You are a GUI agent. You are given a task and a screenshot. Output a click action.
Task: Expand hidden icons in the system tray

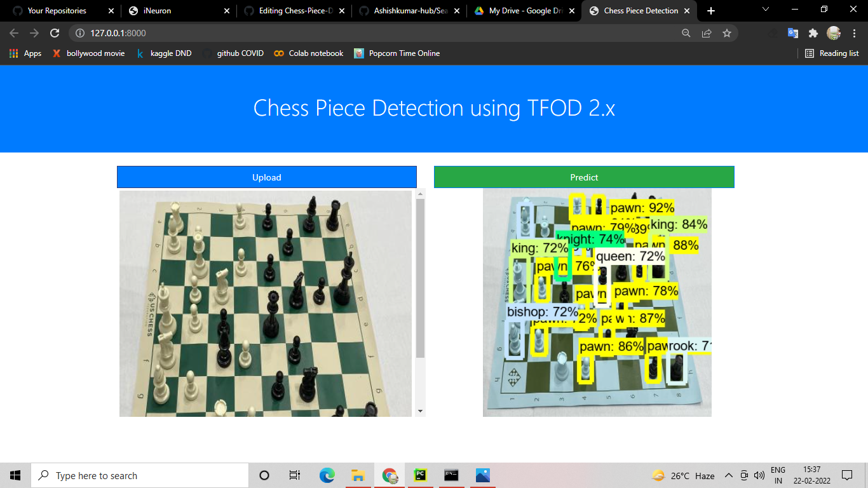[728, 475]
